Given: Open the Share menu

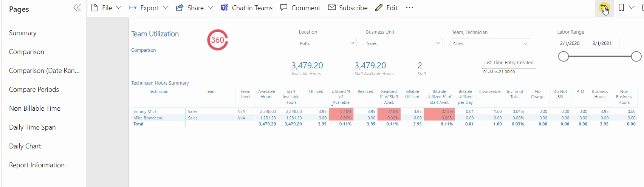Looking at the screenshot, I should 194,8.
